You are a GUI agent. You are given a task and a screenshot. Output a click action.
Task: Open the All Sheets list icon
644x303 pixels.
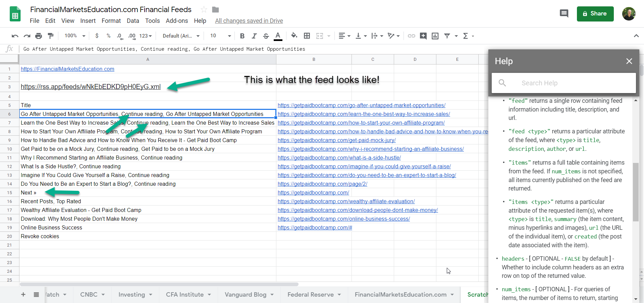pyautogui.click(x=36, y=295)
